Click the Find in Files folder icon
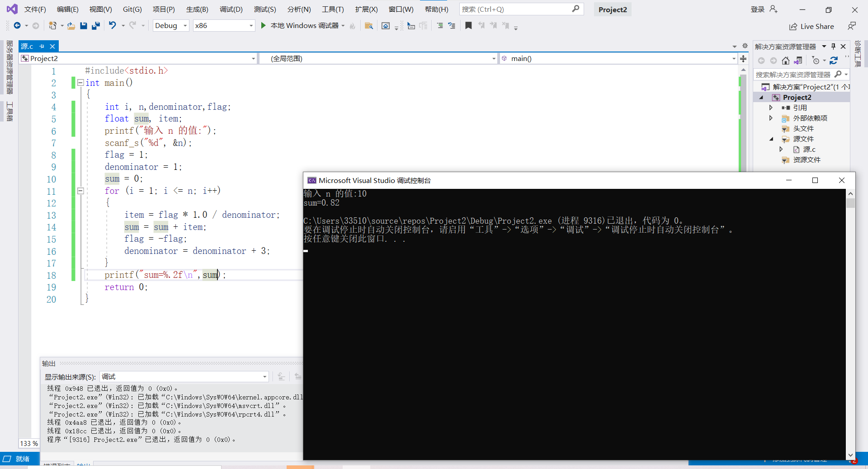The width and height of the screenshot is (868, 469). click(369, 26)
